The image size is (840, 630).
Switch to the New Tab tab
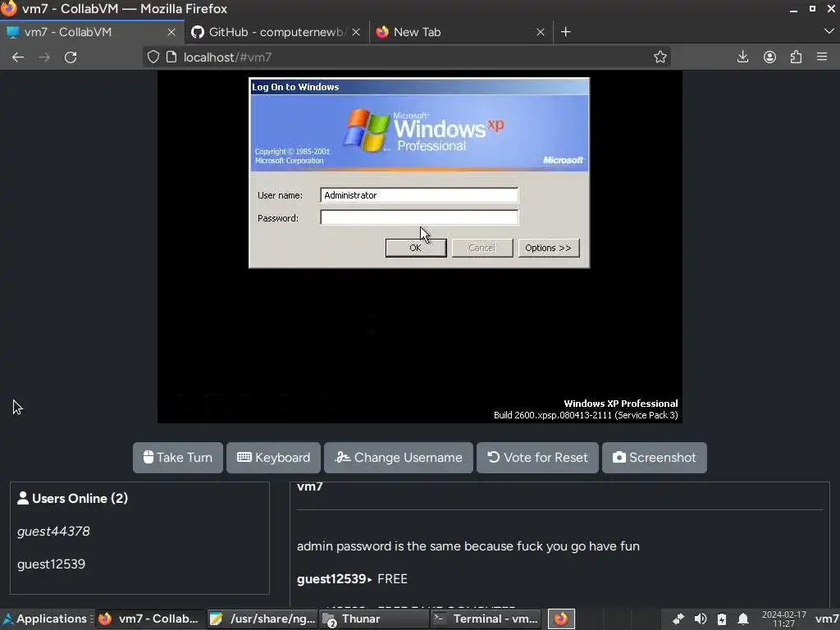click(461, 32)
